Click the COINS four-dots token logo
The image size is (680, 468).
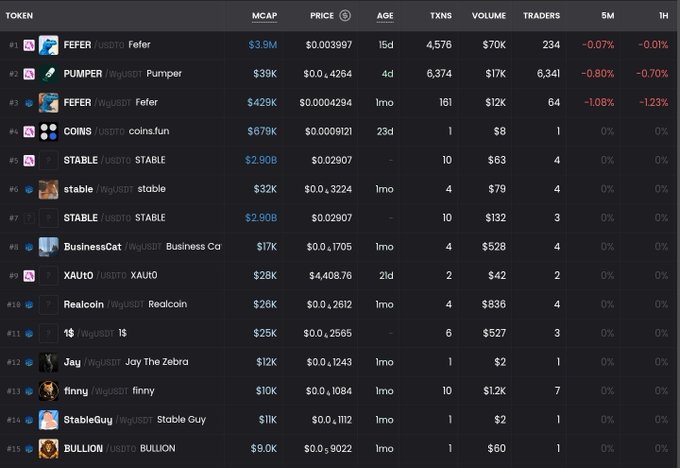coord(49,131)
